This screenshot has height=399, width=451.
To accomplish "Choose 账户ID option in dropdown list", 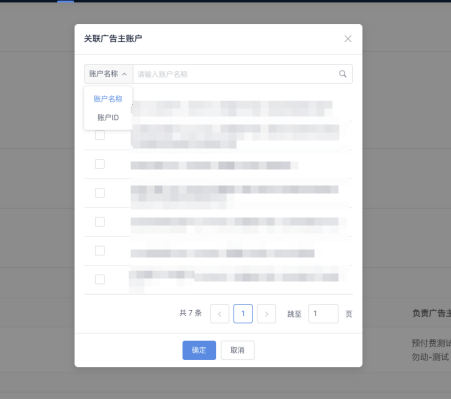I will click(108, 117).
